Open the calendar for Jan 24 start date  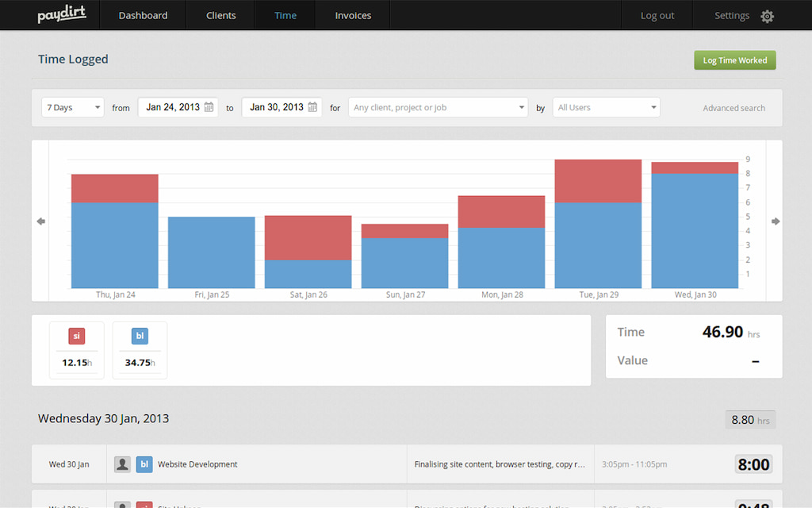coord(209,107)
